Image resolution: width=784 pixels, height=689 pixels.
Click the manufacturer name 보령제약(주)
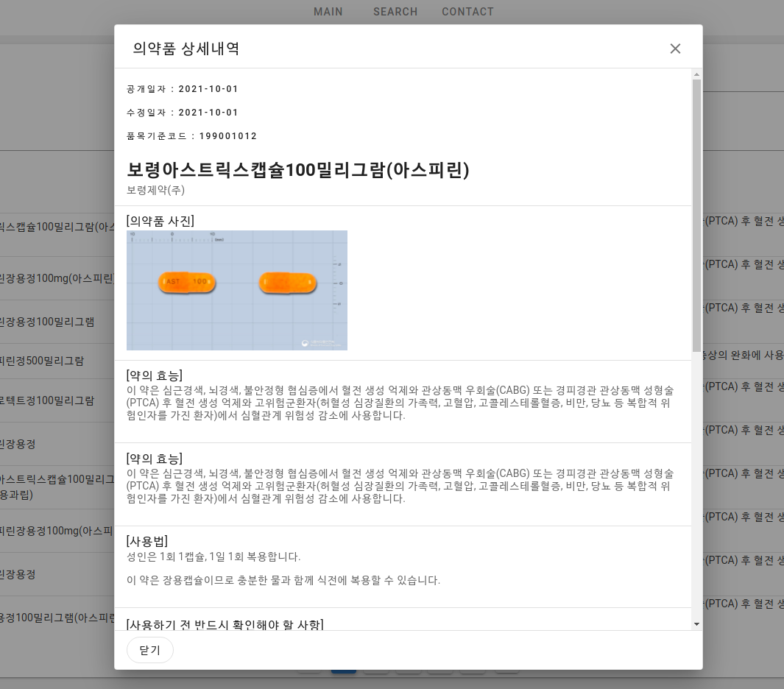(x=155, y=190)
